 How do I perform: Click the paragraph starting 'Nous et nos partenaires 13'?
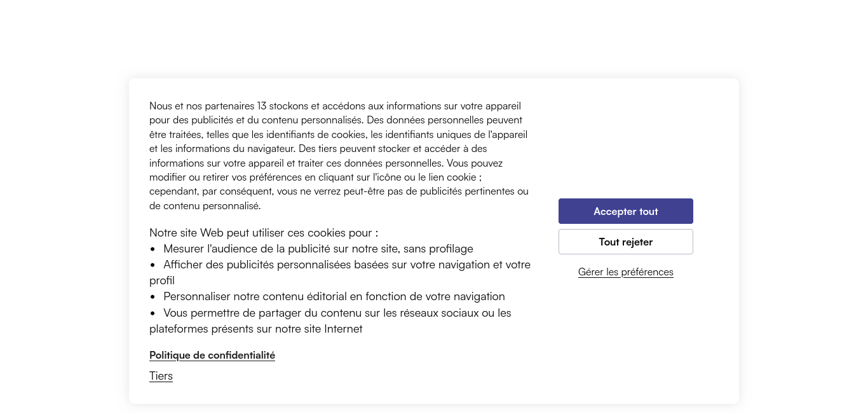point(339,156)
